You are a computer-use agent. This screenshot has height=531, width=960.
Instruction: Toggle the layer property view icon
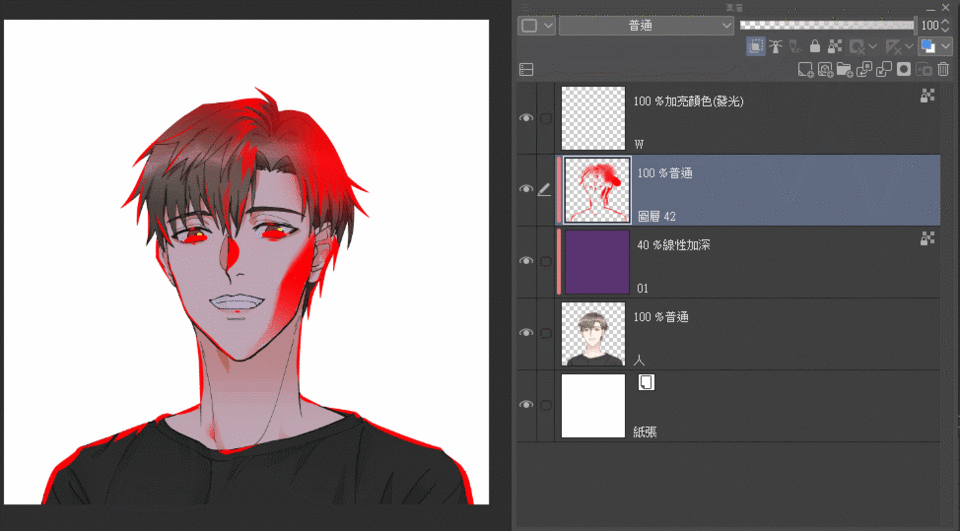click(526, 70)
